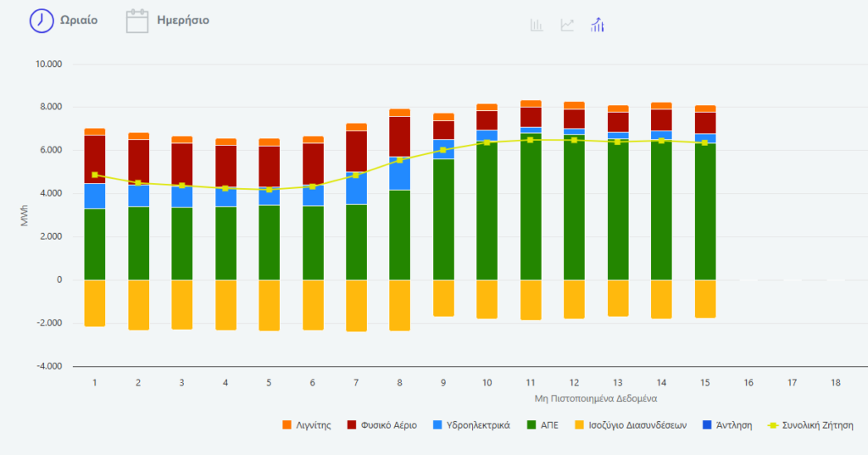868x455 pixels.
Task: Click the yellow negative bar at hour 5
Action: click(269, 305)
